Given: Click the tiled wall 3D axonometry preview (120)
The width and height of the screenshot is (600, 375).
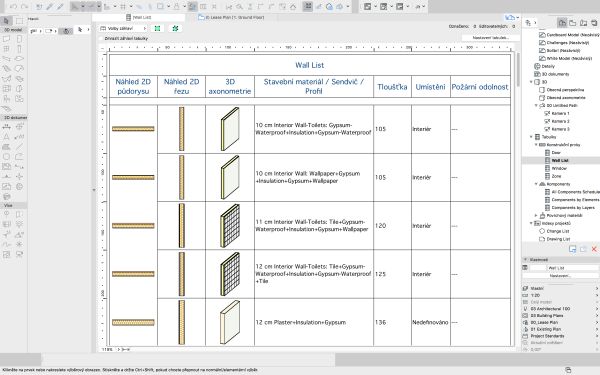Looking at the screenshot, I should coord(230,226).
